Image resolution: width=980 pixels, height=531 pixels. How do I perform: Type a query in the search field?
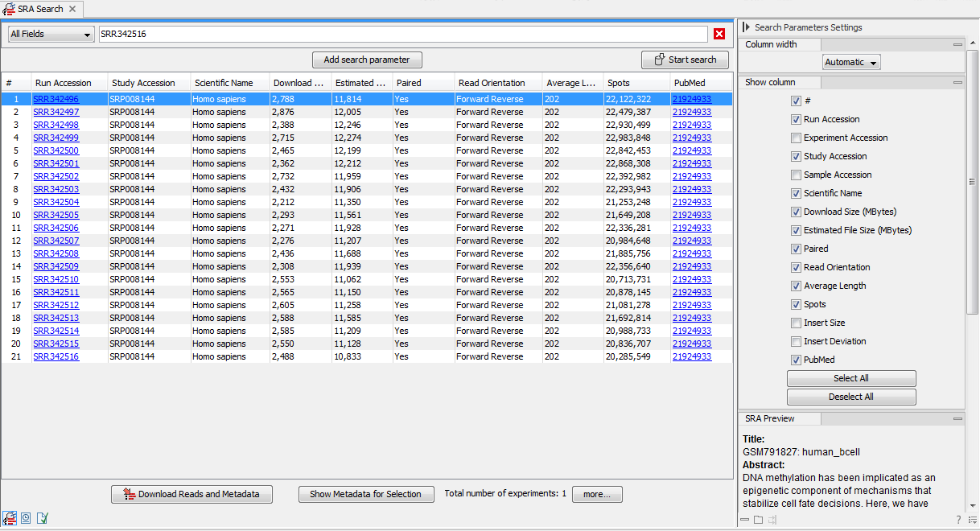coord(402,34)
